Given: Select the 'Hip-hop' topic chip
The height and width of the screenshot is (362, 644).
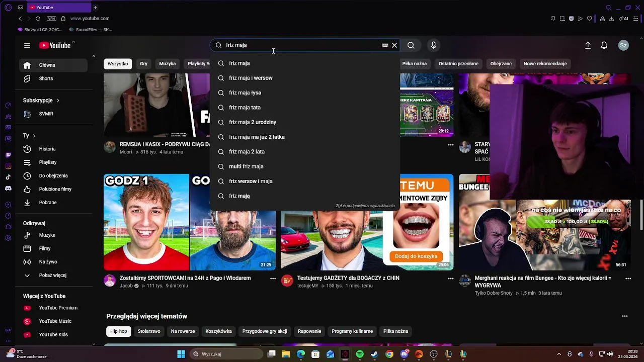Looking at the screenshot, I should [119, 331].
